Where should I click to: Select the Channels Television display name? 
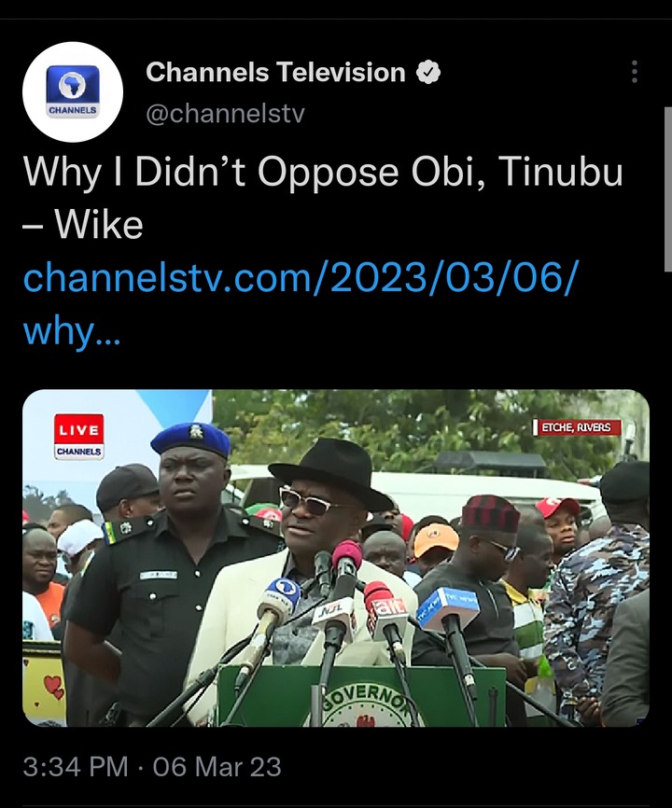pos(275,72)
